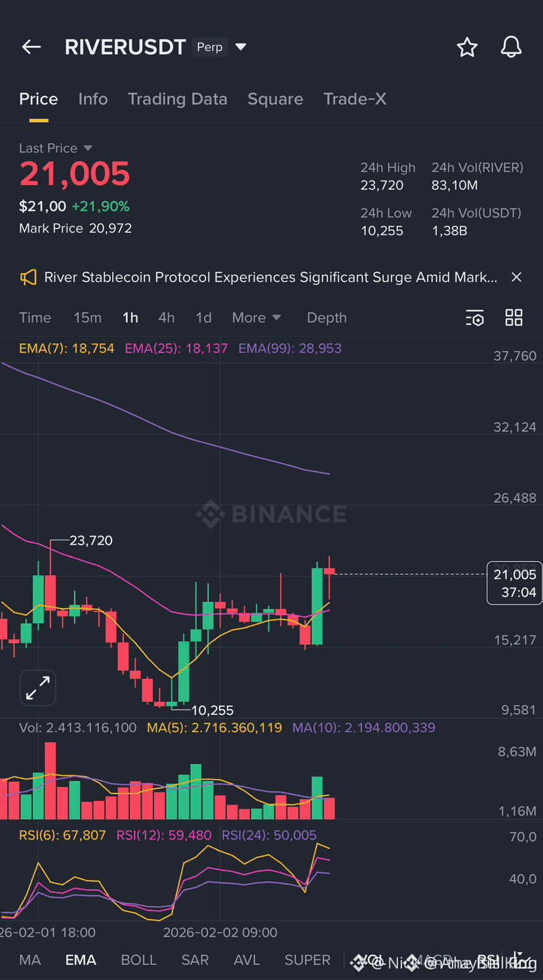This screenshot has height=980, width=543.
Task: Select the 1d chart interval
Action: [204, 318]
